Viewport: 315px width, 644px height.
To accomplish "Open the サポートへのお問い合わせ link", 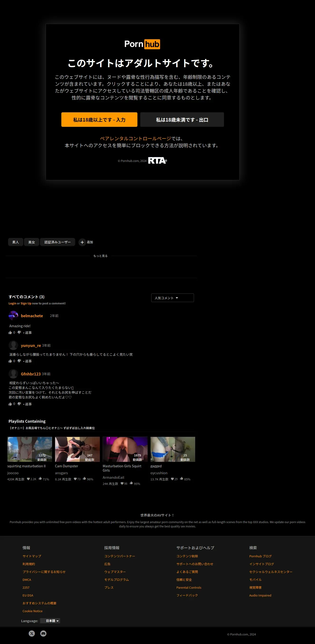I will 195,564.
